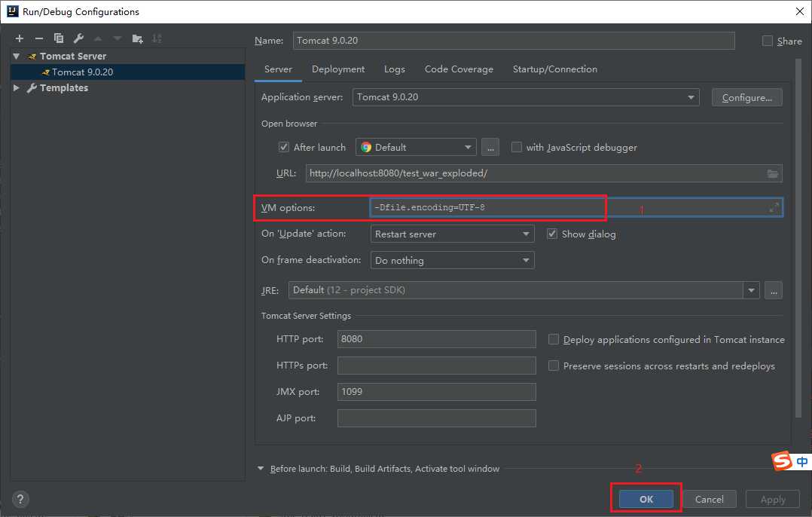This screenshot has height=517, width=812.
Task: Open On 'Update' action dropdown
Action: pyautogui.click(x=452, y=234)
